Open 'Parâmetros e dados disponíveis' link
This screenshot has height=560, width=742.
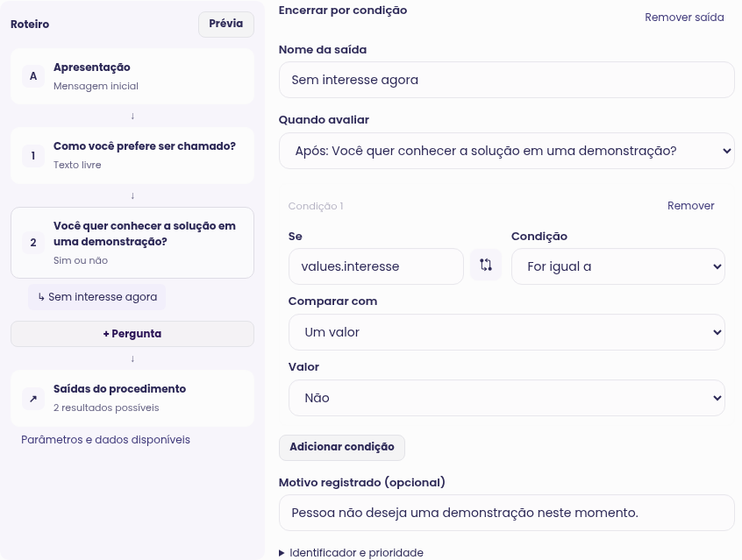point(105,440)
